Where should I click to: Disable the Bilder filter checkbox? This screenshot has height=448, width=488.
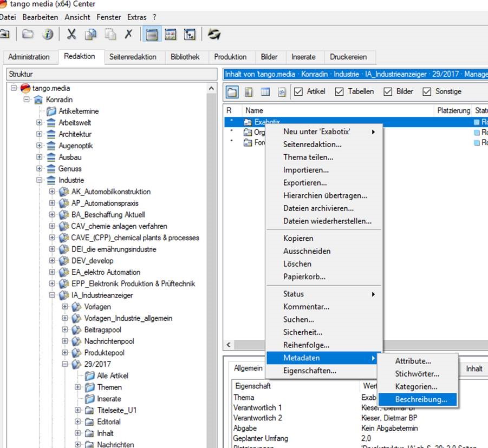388,92
